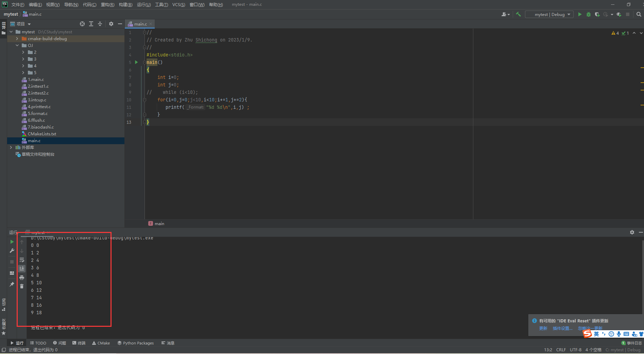This screenshot has height=354, width=644.
Task: Open 事件日志 in status bar
Action: (x=632, y=343)
